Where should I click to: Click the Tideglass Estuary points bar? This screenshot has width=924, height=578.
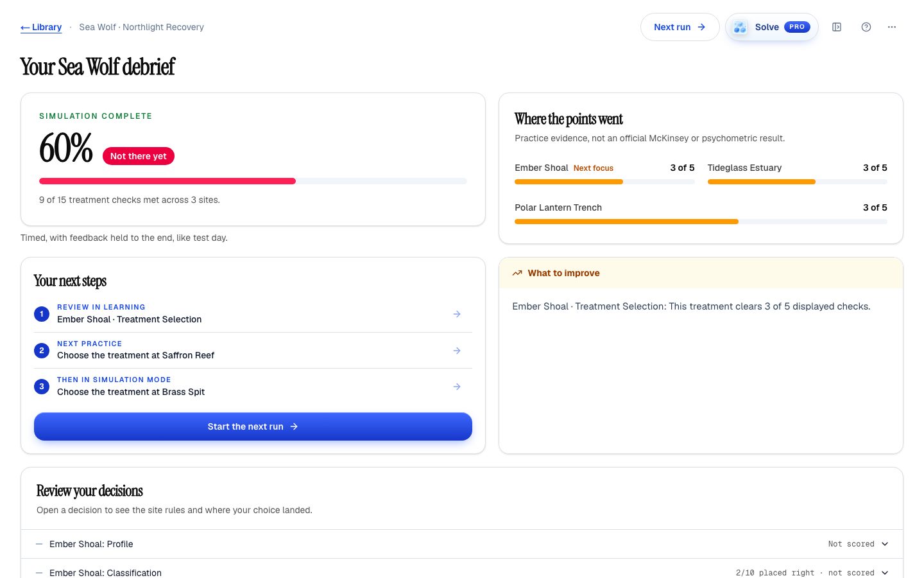(x=798, y=182)
